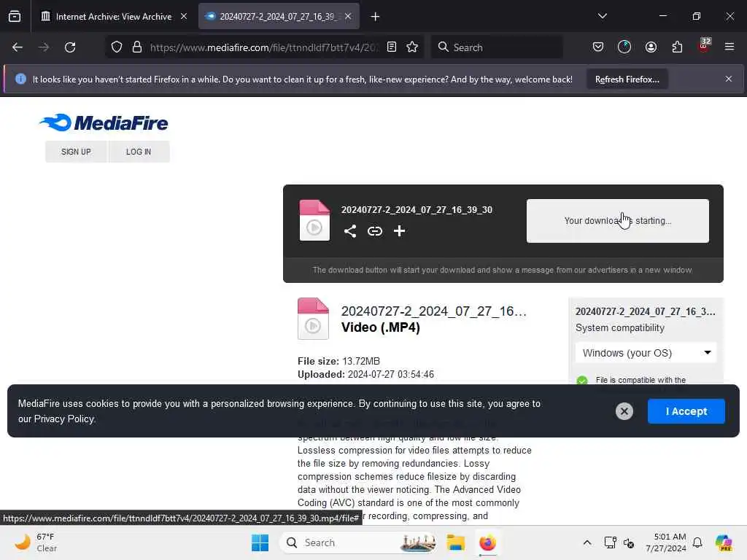The image size is (747, 560).
Task: Open a new browser tab
Action: (x=376, y=17)
